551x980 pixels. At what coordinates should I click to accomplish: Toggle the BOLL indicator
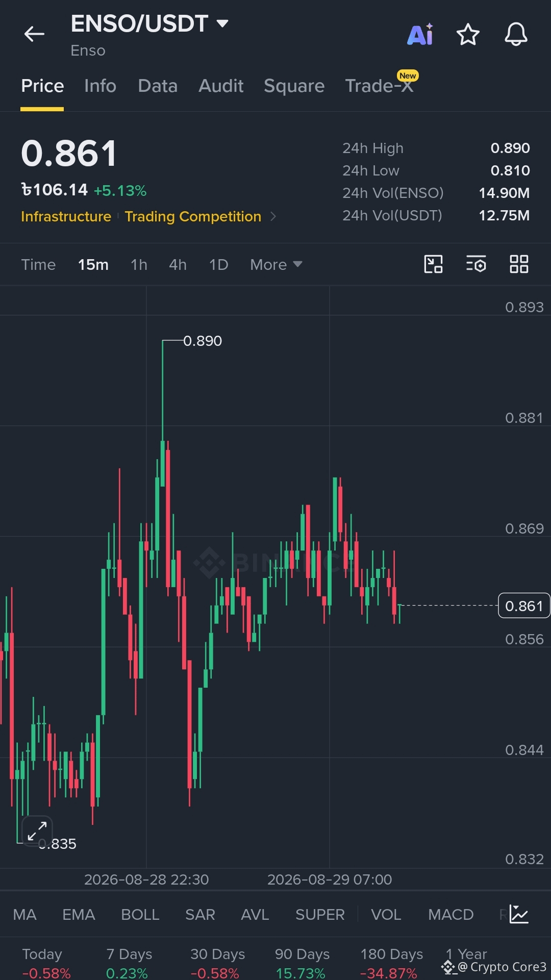(140, 914)
